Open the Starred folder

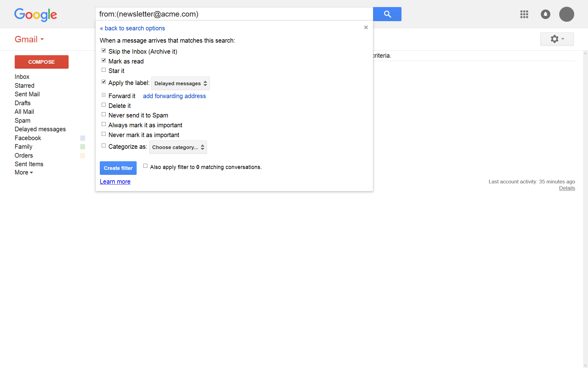pos(24,86)
